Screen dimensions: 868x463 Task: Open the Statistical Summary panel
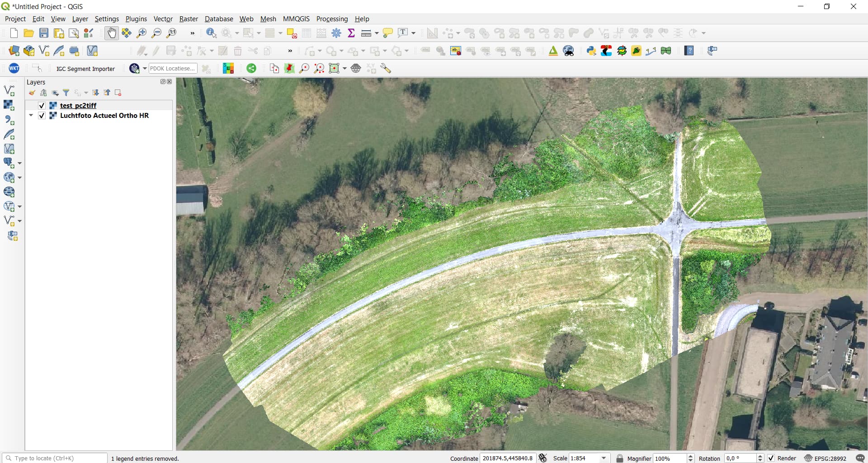click(x=352, y=33)
